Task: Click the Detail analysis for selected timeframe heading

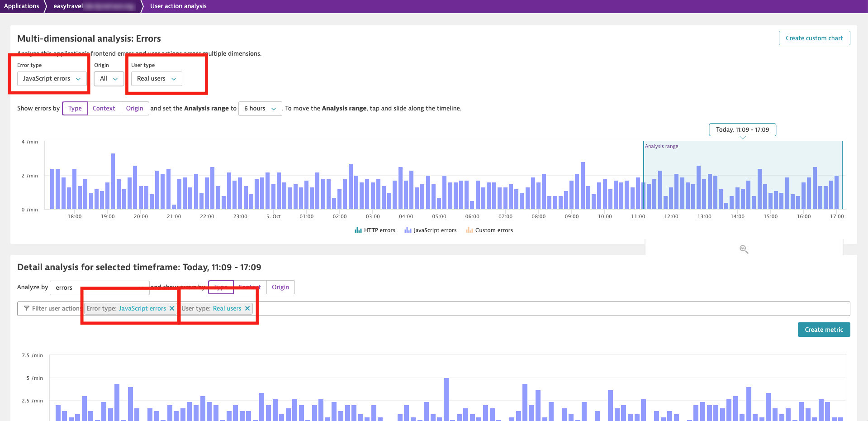Action: [x=139, y=267]
